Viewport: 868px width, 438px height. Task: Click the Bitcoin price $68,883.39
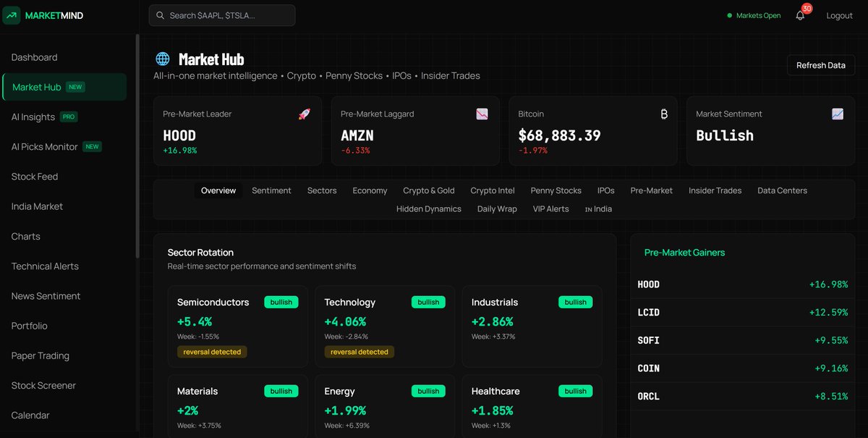(559, 135)
